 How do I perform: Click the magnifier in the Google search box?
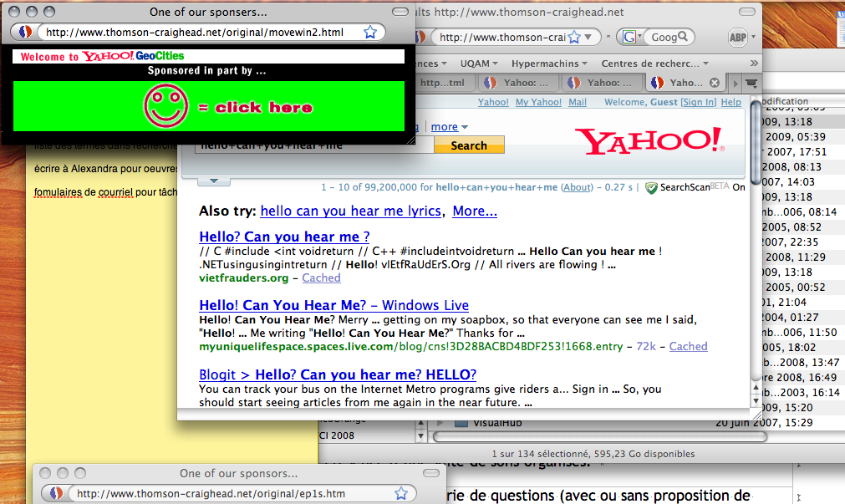tap(682, 37)
